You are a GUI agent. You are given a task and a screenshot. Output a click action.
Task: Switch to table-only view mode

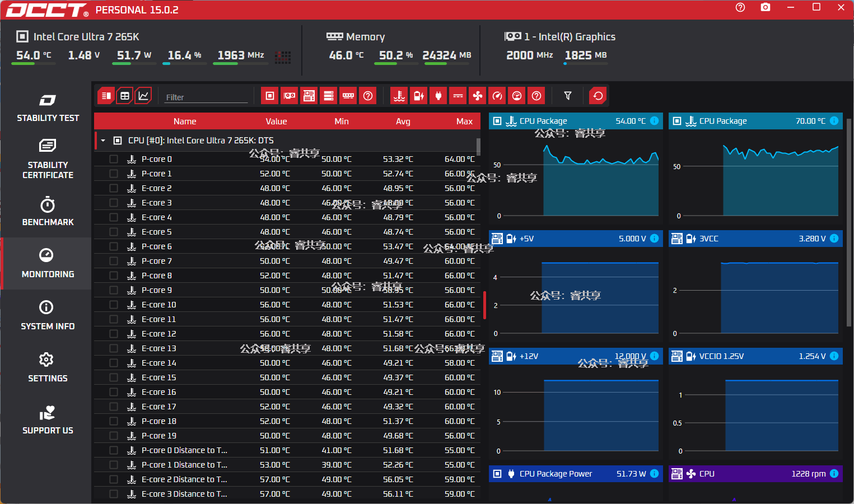coord(125,96)
